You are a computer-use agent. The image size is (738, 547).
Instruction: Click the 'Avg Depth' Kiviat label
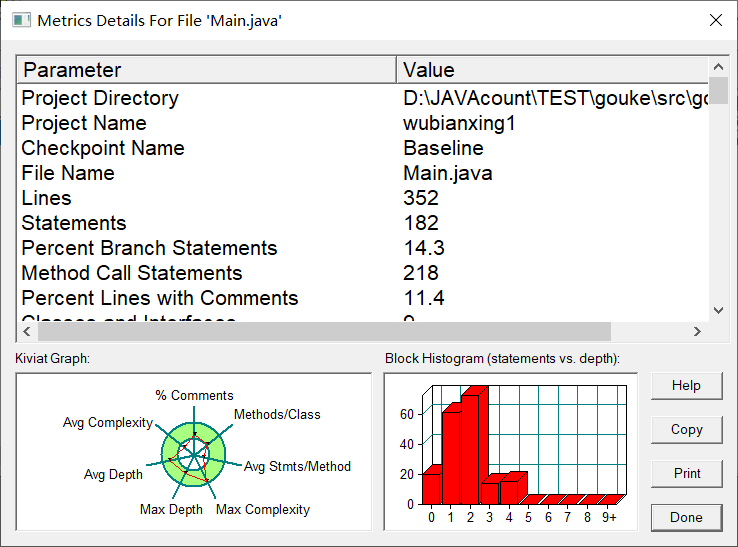pos(113,474)
